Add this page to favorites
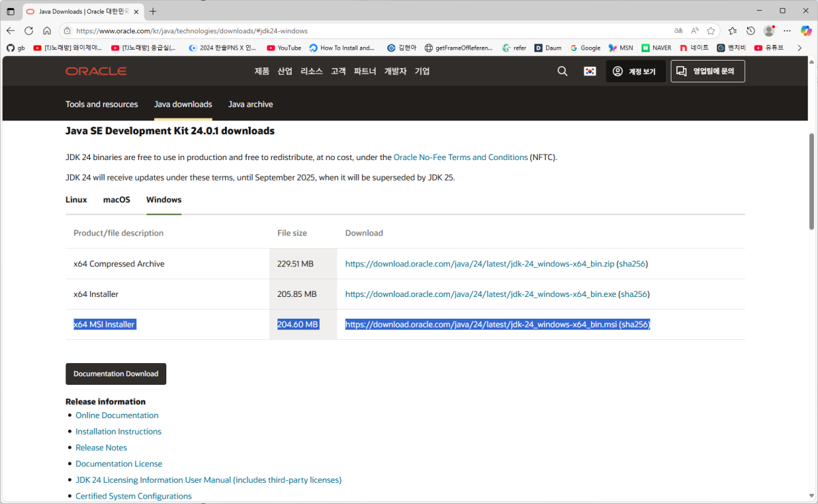This screenshot has height=504, width=818. click(711, 31)
